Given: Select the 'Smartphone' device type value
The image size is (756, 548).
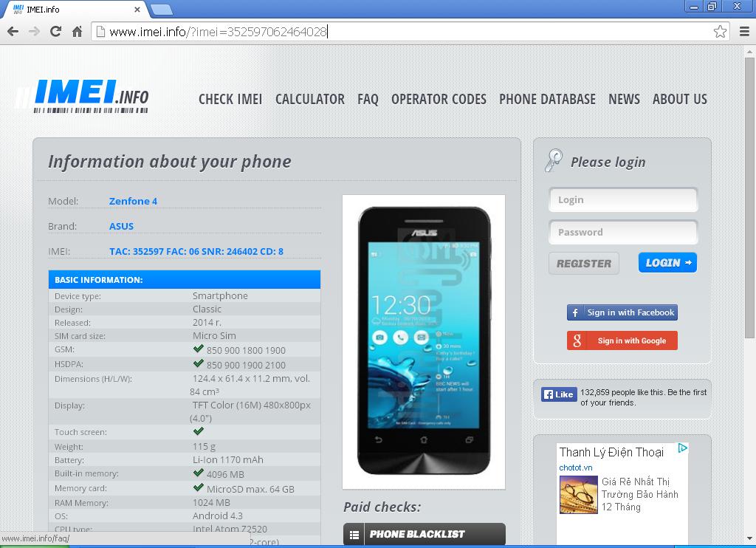Looking at the screenshot, I should click(220, 295).
